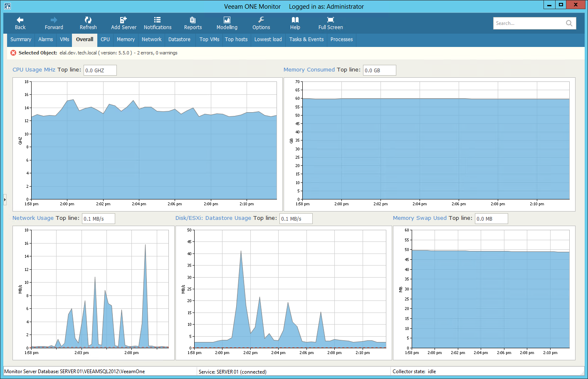
Task: Click the Forward arrow icon
Action: (x=54, y=20)
